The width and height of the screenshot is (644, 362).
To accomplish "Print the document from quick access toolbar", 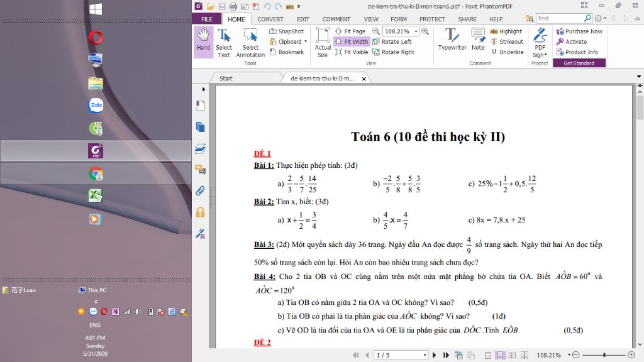I will point(233,6).
